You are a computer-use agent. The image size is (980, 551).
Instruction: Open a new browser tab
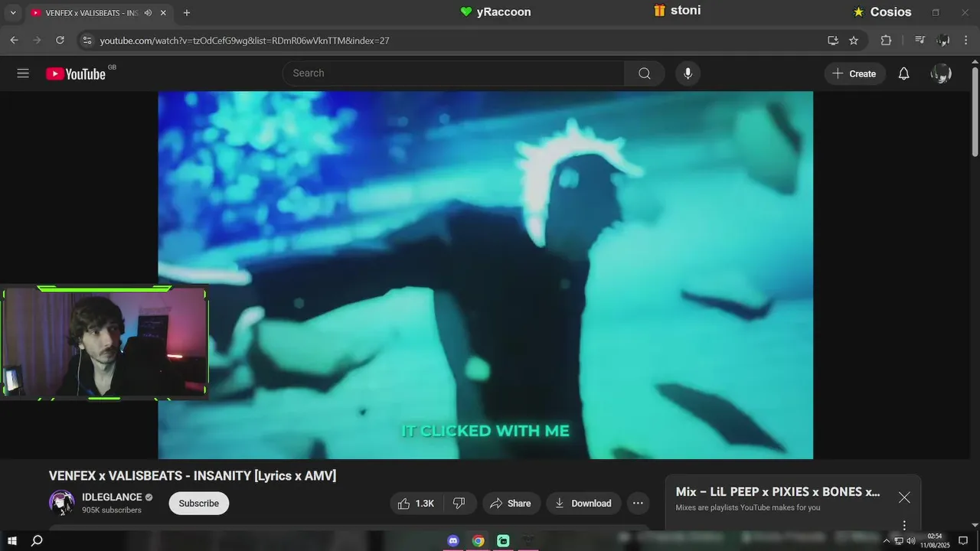tap(187, 13)
